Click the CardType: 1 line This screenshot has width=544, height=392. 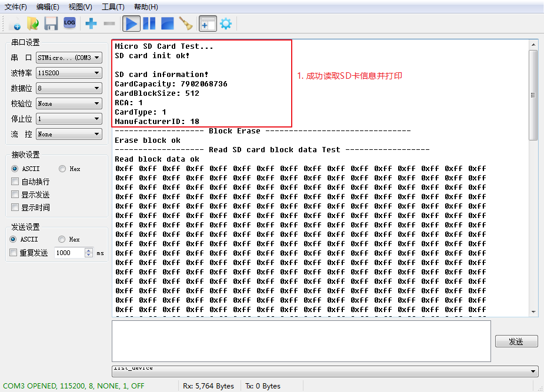click(x=141, y=112)
